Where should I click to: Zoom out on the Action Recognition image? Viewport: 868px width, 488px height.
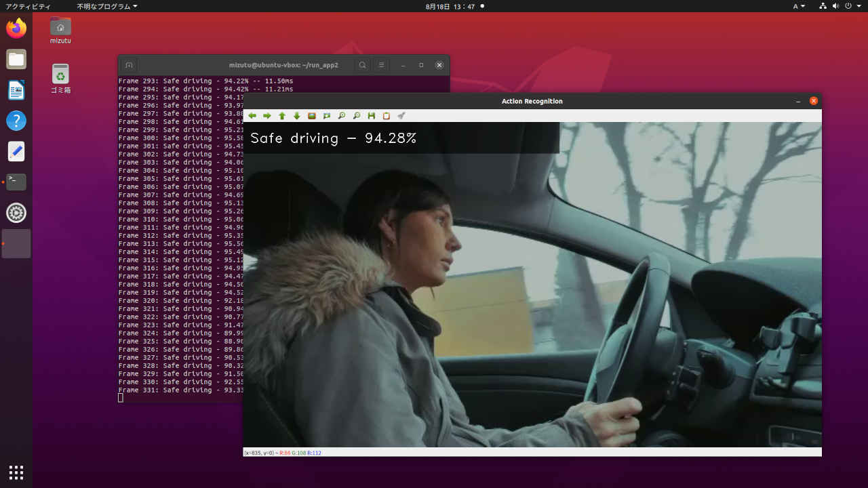[357, 116]
